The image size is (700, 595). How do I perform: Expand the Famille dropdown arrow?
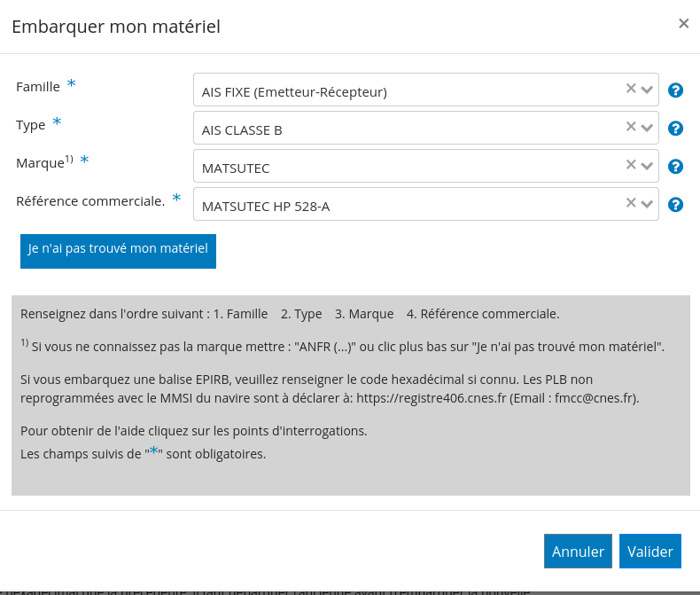click(647, 90)
